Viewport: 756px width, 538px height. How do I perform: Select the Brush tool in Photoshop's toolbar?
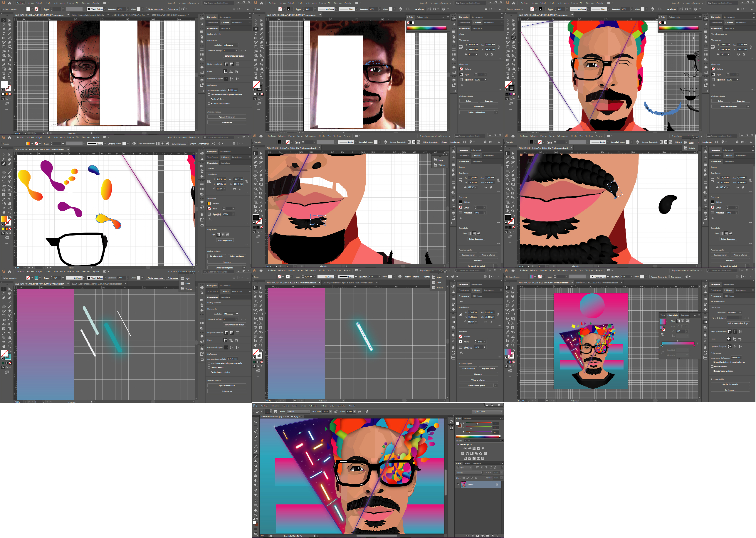(x=256, y=456)
